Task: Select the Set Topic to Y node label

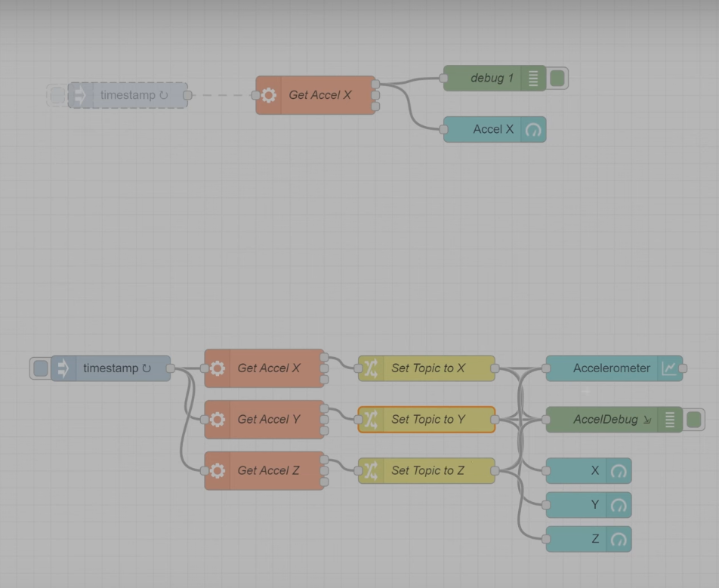Action: coord(427,420)
